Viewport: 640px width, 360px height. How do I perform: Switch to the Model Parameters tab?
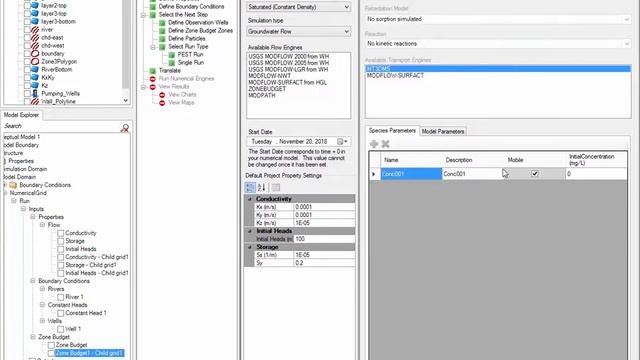click(443, 131)
